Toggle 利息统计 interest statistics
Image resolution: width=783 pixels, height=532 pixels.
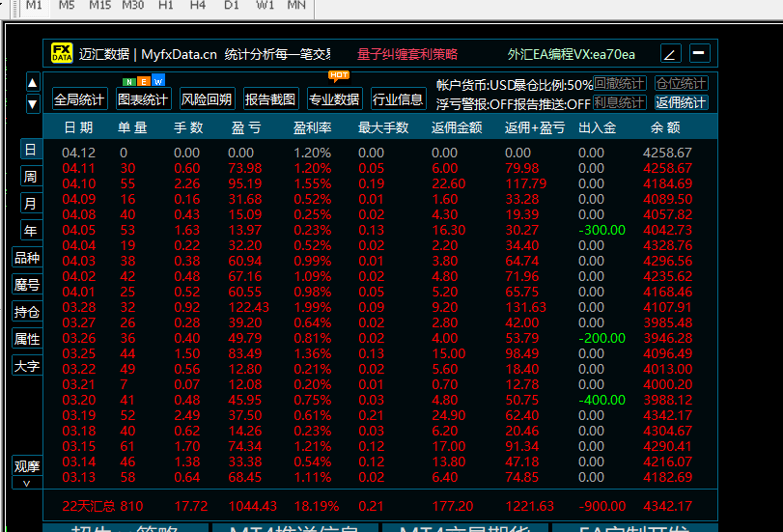620,102
